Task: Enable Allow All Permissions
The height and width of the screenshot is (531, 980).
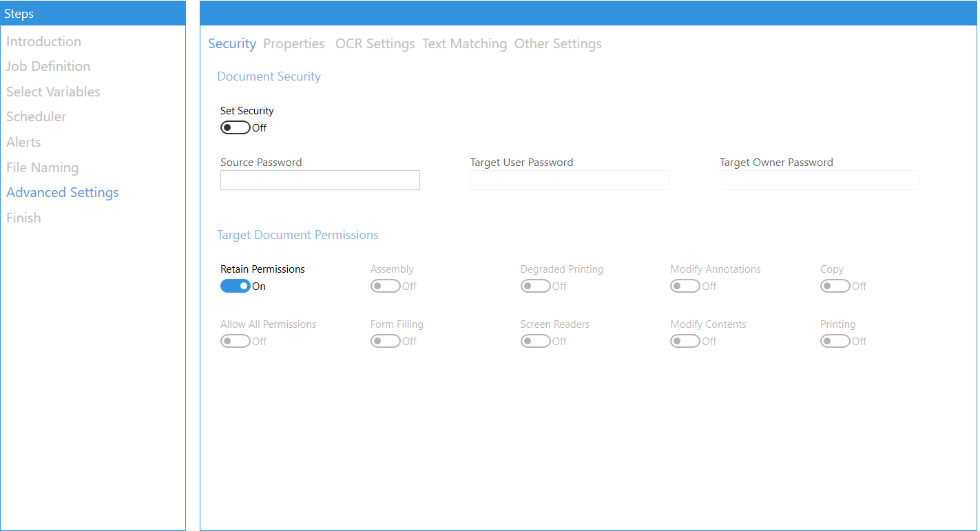Action: [x=235, y=340]
